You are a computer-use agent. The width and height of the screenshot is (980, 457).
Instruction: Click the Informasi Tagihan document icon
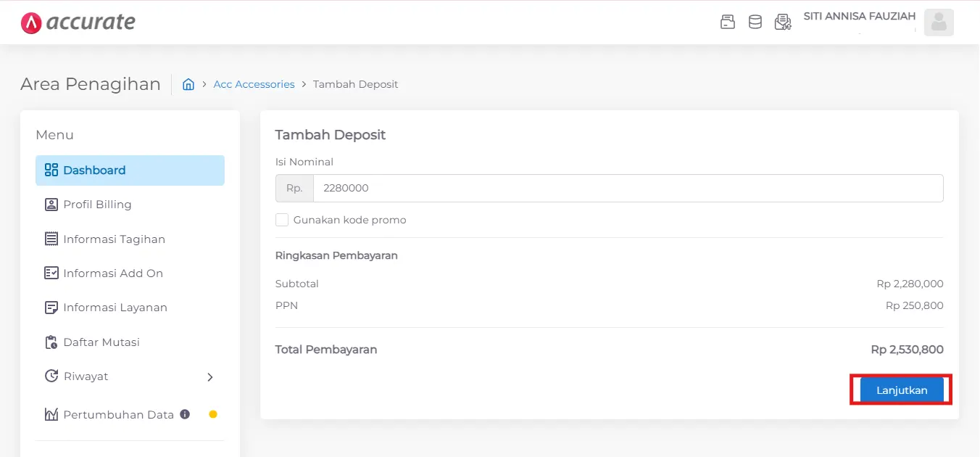click(x=51, y=239)
